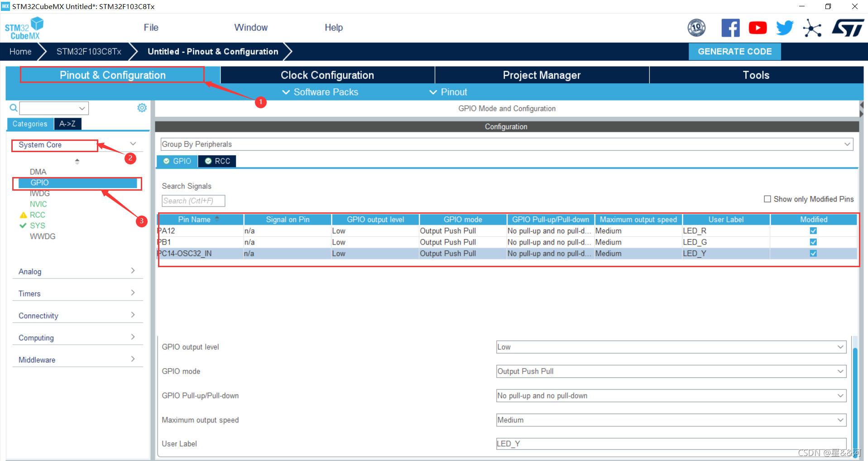Click Untitled - Pinout & Configuration breadcrumb
Screen dimensions: 868x461
click(213, 52)
